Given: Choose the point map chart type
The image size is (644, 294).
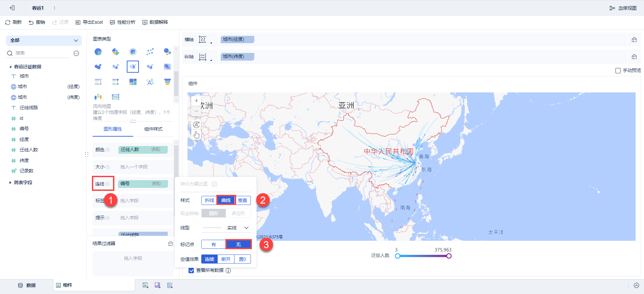Looking at the screenshot, I should point(115,67).
